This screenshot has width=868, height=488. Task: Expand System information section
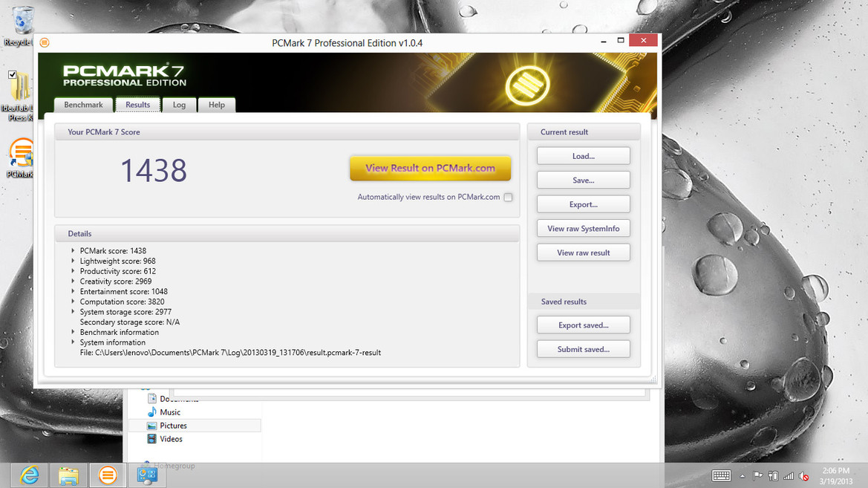click(x=73, y=342)
